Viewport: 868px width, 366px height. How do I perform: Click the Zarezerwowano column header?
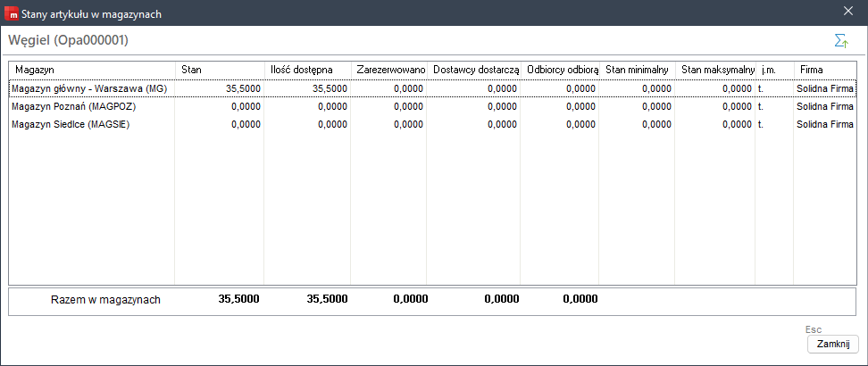[x=388, y=71]
